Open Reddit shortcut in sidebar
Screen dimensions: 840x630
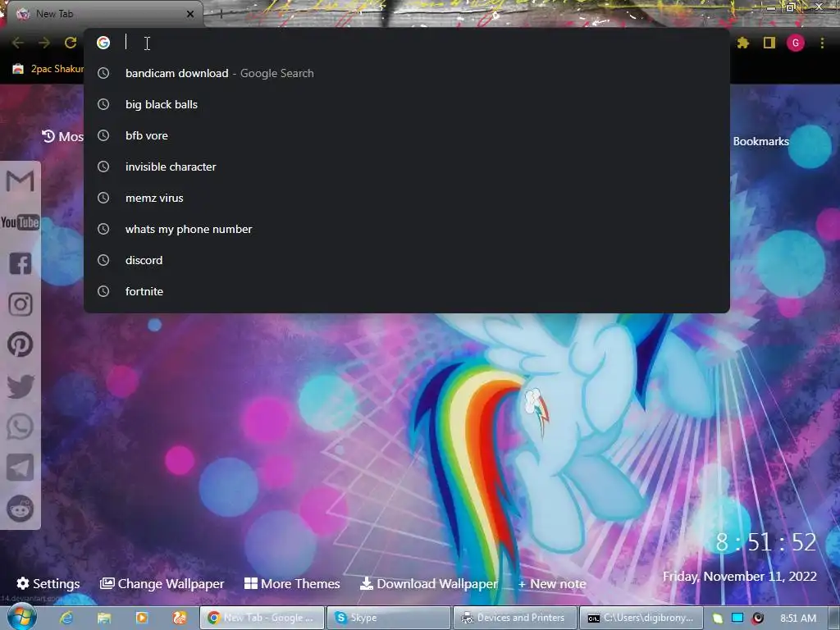coord(20,509)
